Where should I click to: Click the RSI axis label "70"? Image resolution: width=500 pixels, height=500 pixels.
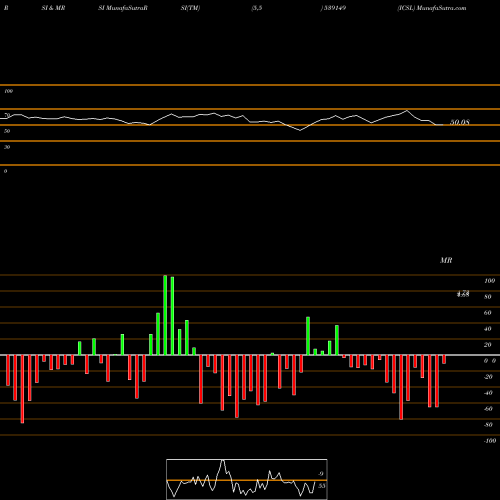click(x=7, y=115)
